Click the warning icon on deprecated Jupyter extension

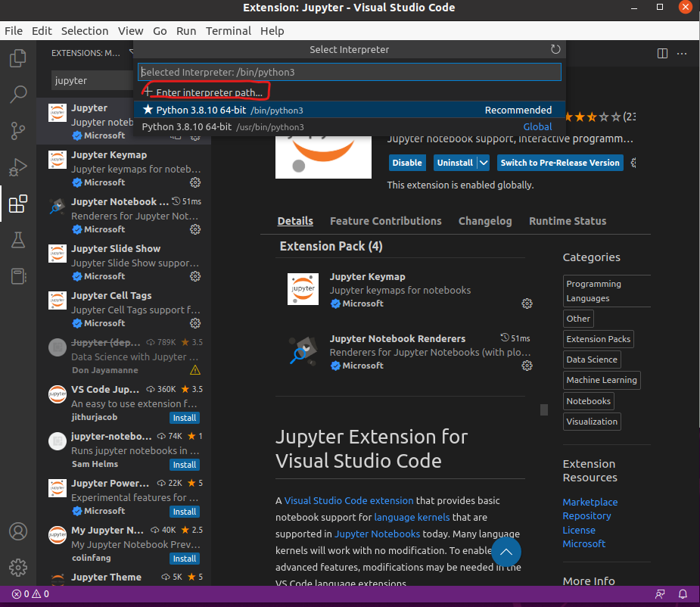click(195, 370)
